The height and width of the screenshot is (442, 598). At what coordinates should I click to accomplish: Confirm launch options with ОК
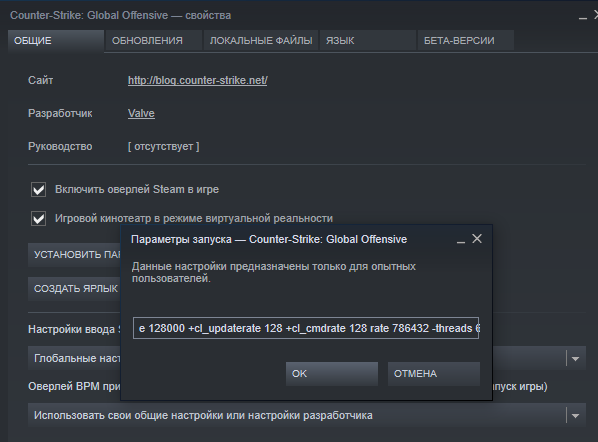pos(332,374)
